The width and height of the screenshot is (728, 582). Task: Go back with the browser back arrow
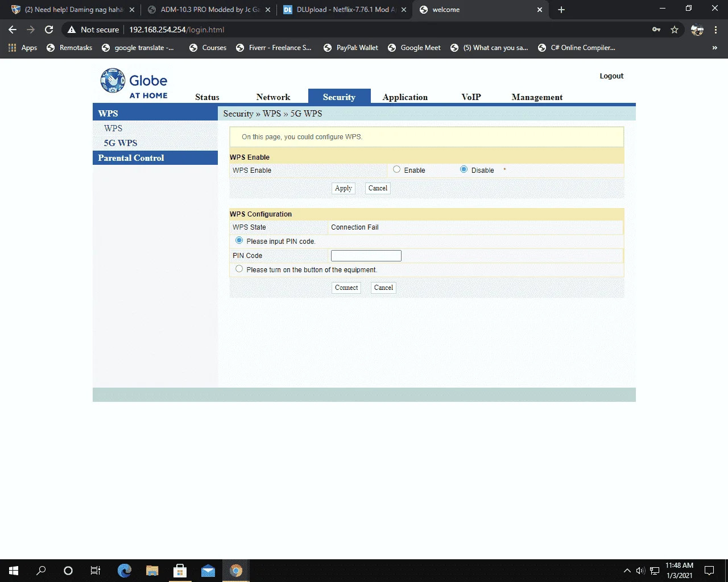point(13,30)
